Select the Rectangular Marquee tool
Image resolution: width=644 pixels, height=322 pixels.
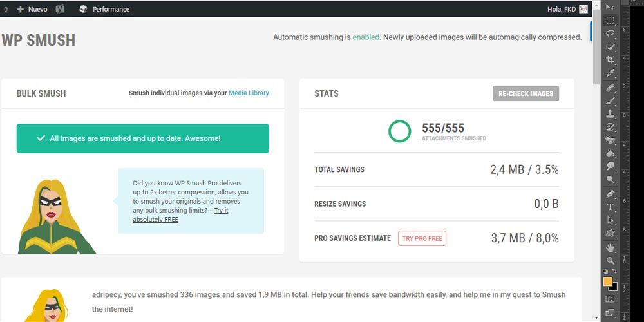(611, 21)
